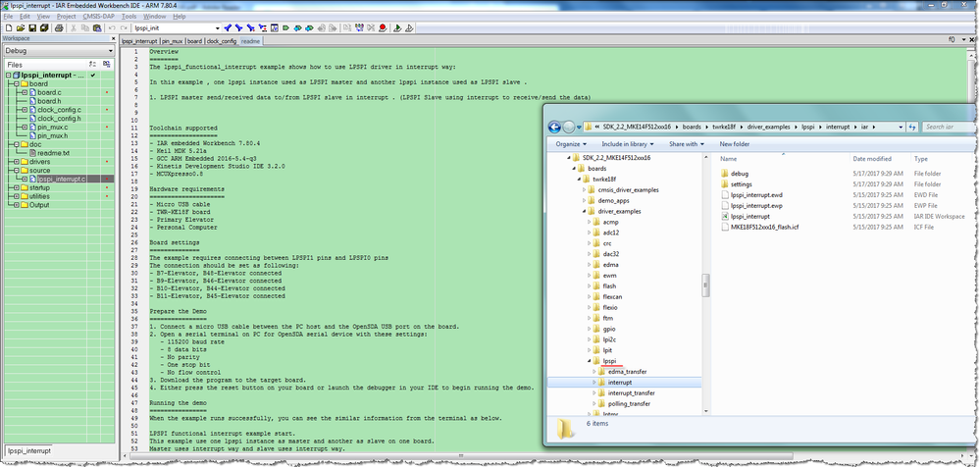Switch to the pin_mux editor tab

(x=173, y=40)
